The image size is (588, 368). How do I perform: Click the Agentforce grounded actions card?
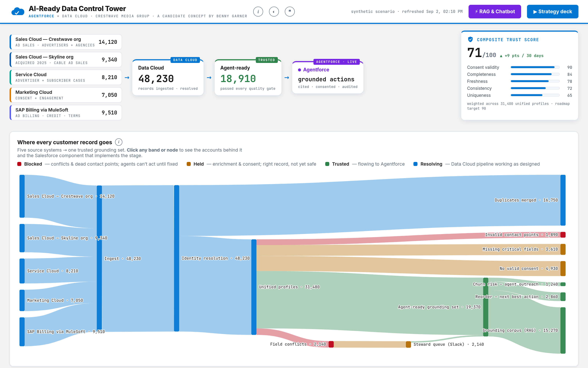(x=328, y=77)
